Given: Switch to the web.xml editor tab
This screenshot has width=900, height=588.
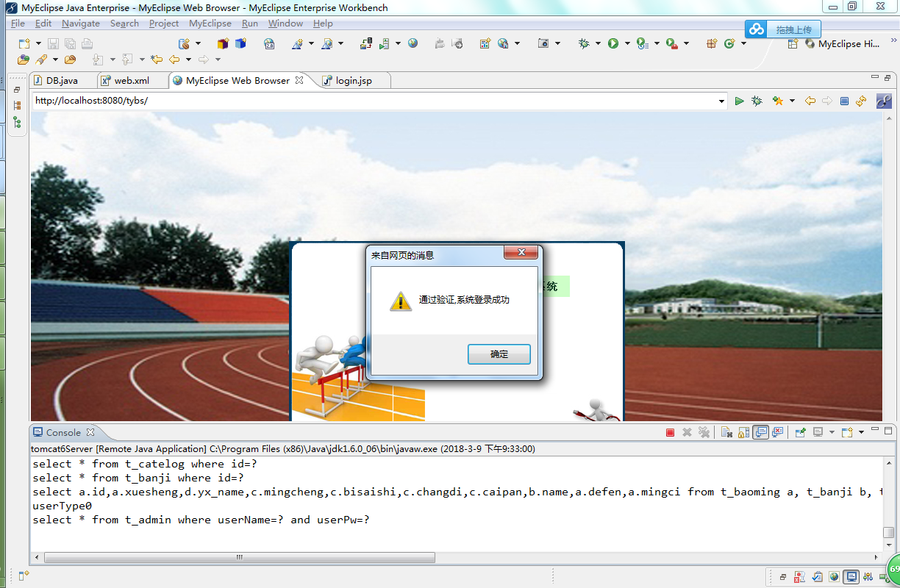Looking at the screenshot, I should pos(131,80).
